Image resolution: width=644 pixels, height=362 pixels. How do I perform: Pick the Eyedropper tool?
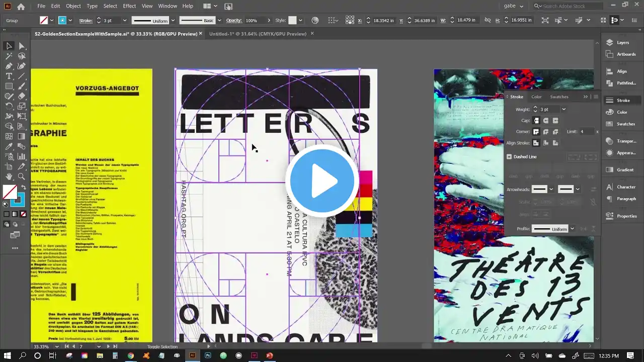click(x=9, y=146)
